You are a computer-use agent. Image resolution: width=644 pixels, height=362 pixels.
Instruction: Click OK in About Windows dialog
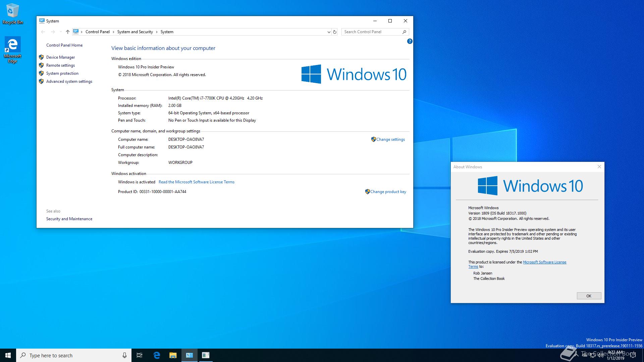point(589,296)
